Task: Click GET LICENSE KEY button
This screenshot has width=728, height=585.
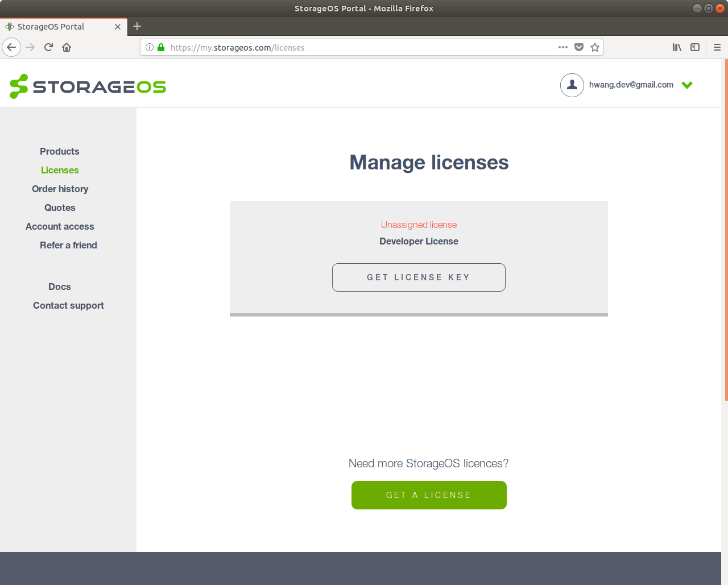Action: [x=419, y=277]
